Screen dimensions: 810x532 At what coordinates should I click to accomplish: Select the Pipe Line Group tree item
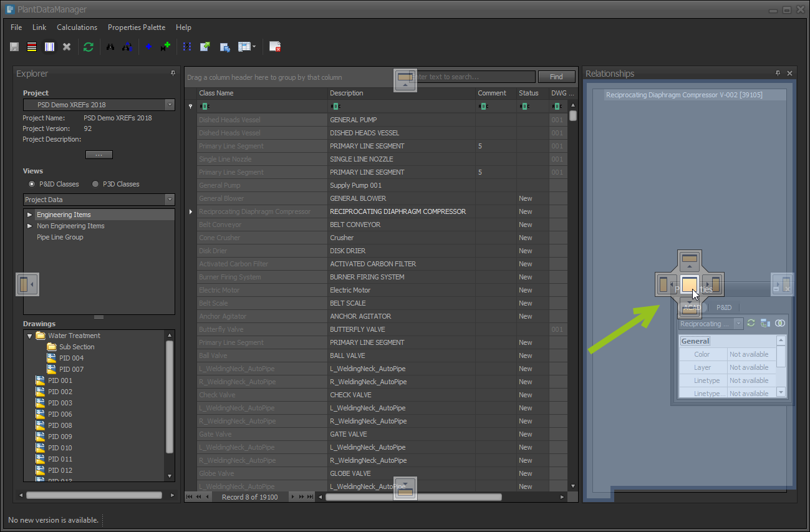[60, 237]
